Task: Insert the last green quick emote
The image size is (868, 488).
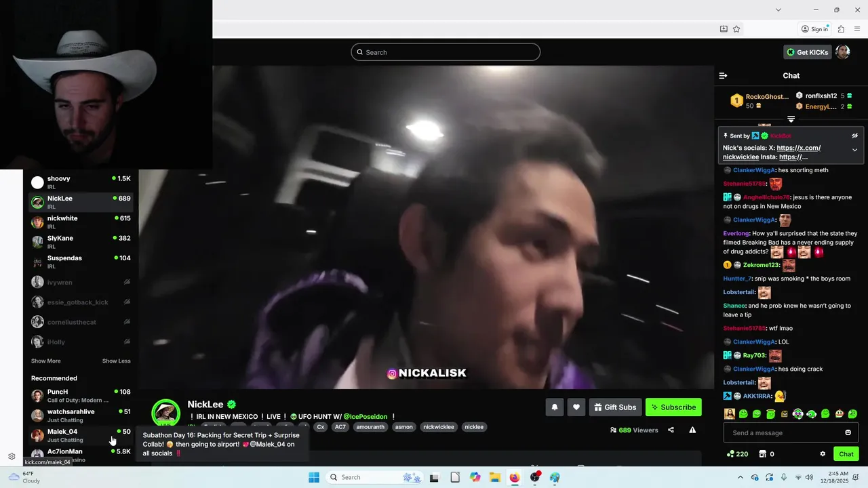Action: pos(852,413)
